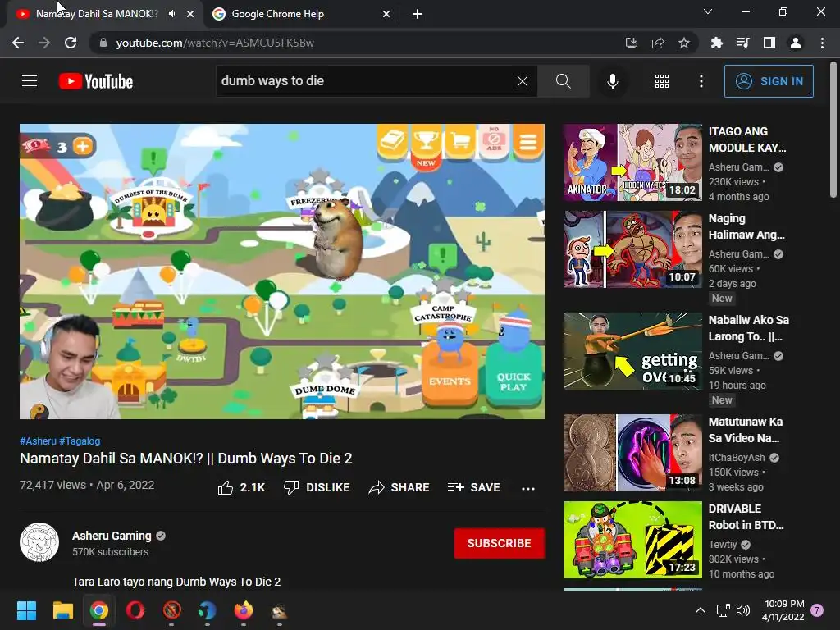This screenshot has width=840, height=630.
Task: Open media controls in Chrome toolbar
Action: [742, 43]
